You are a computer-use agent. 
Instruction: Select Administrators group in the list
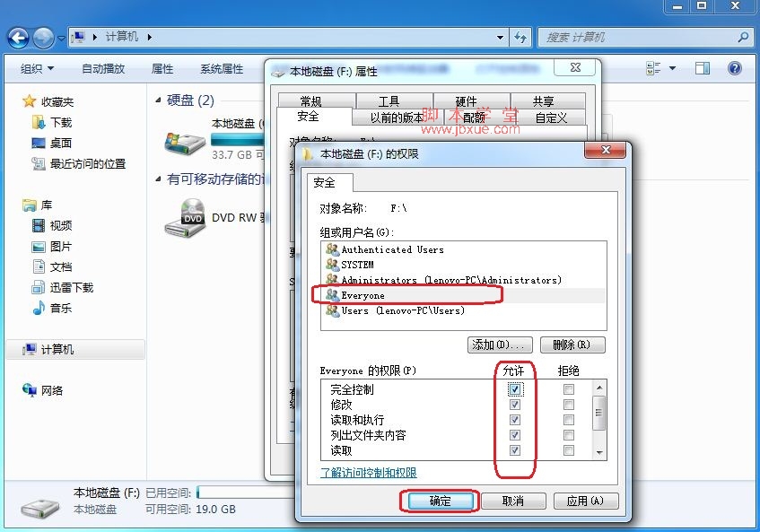[463, 280]
